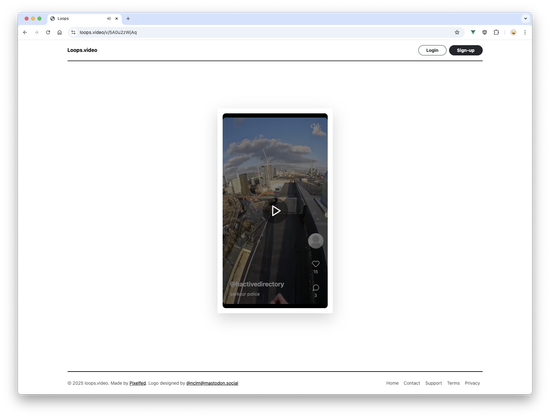Click the 'parkour police' video caption
Viewport: 550px width, 418px height.
[x=245, y=294]
